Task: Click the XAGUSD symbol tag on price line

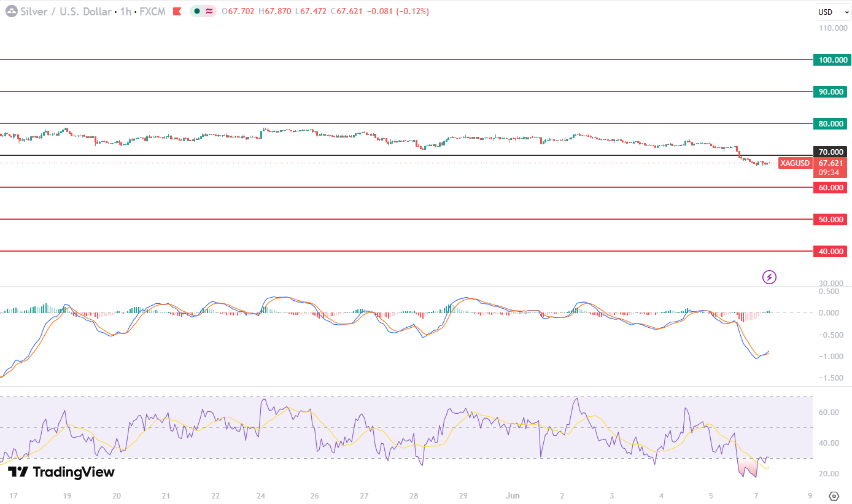Action: [x=795, y=163]
